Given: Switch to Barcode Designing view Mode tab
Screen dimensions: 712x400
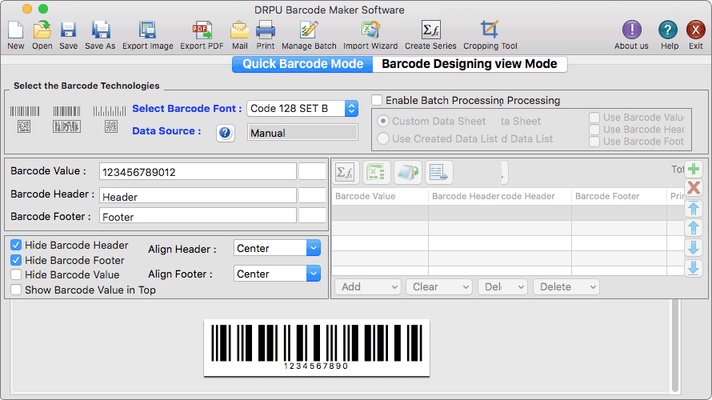Looking at the screenshot, I should (470, 64).
